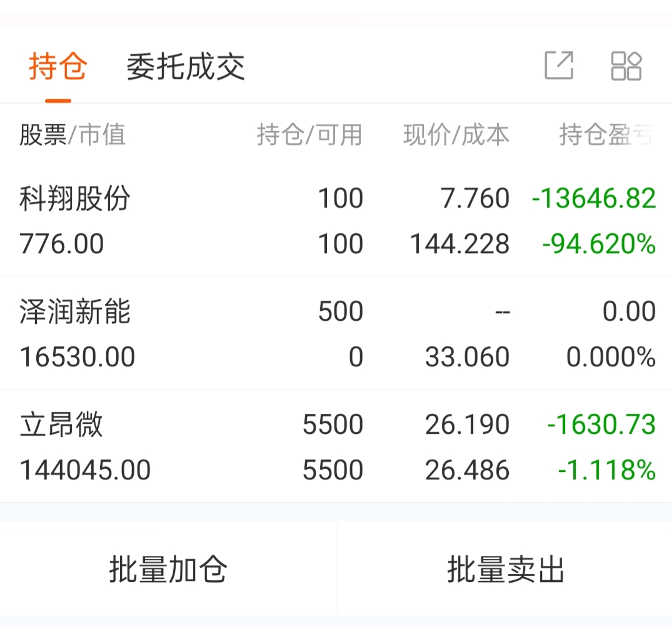
Task: Select the 泽润新能 stock name
Action: coord(75,312)
